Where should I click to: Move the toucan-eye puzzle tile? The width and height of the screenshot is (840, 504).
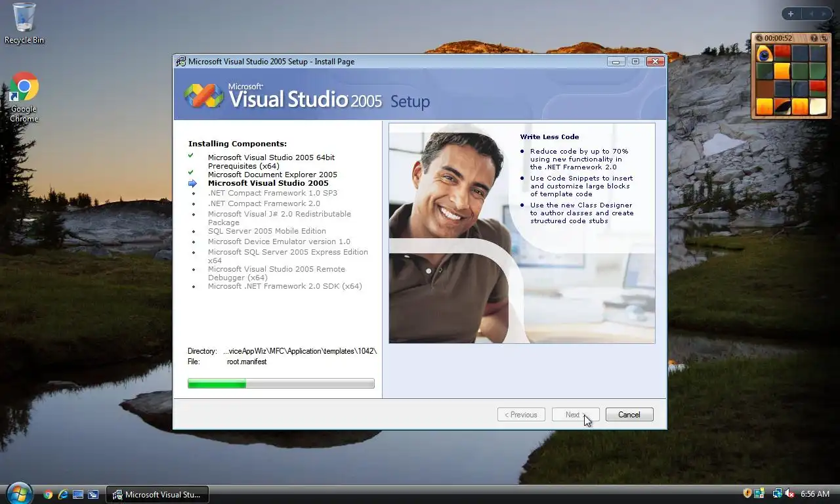tap(765, 53)
